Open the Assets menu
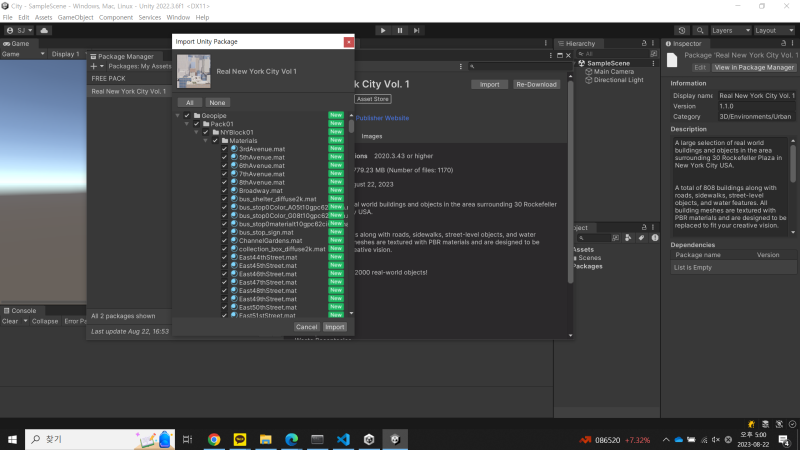800x450 pixels. (43, 17)
